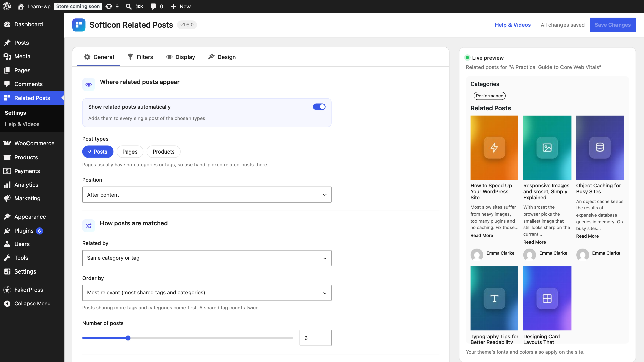644x362 pixels.
Task: Deselect the Posts post type chip
Action: pyautogui.click(x=98, y=152)
